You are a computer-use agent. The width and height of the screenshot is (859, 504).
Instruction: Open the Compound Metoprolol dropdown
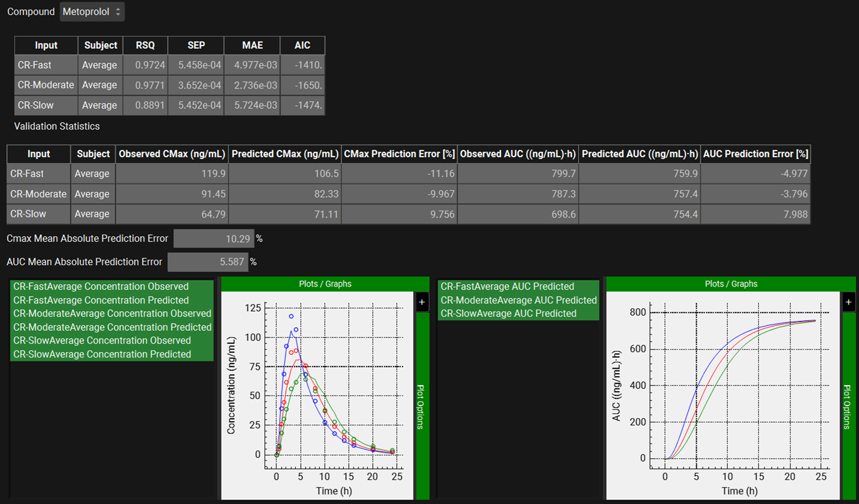92,12
